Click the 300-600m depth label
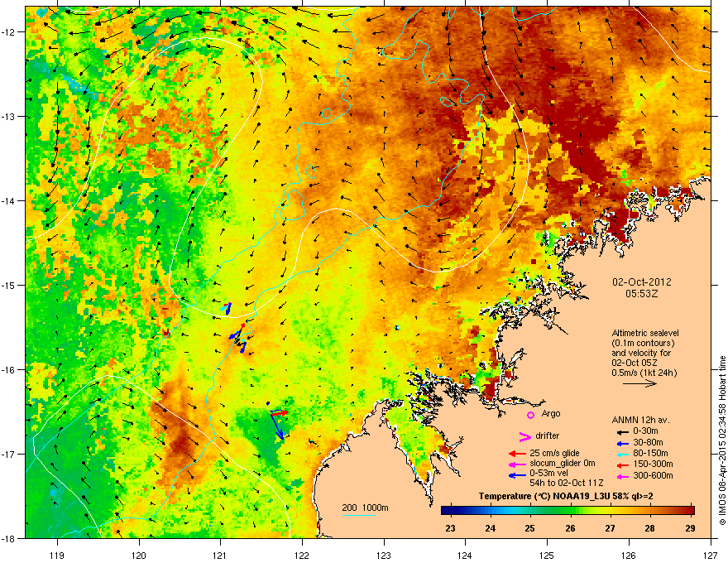The image size is (728, 563). 653,475
